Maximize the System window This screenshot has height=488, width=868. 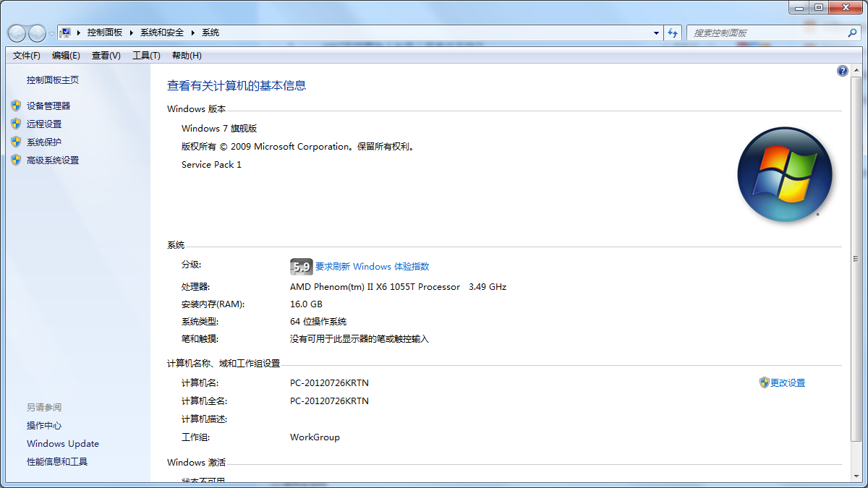click(x=819, y=7)
